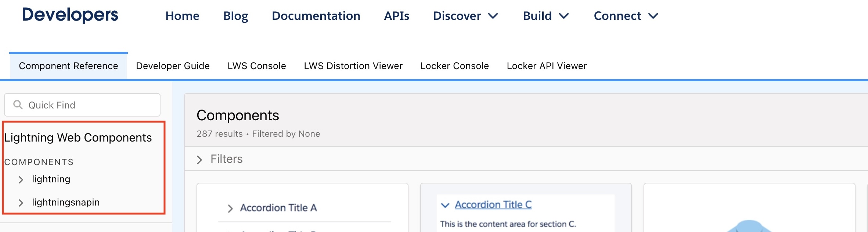Screen dimensions: 868x232
Task: Open the APIs page
Action: (396, 16)
